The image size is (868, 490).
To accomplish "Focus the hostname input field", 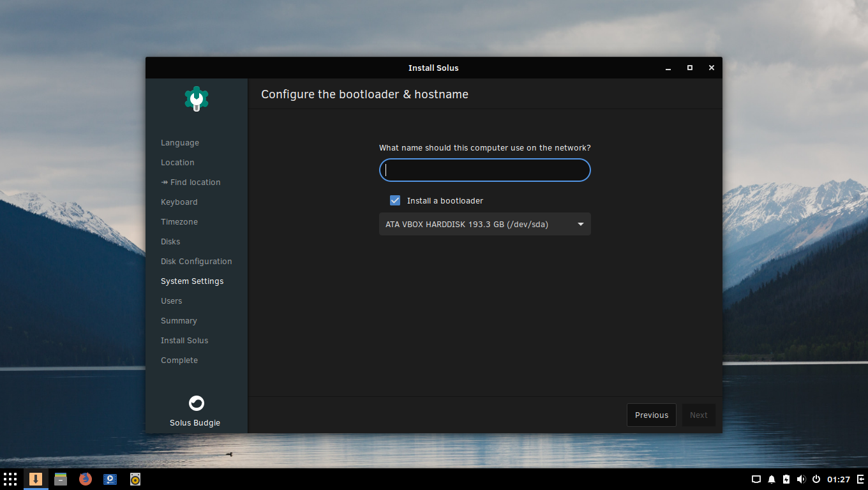I will (485, 170).
